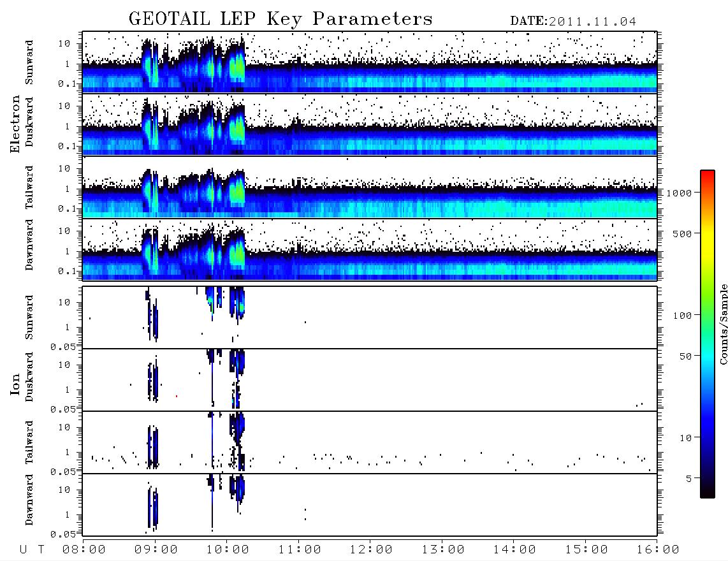Click the 0.1 tick of Electron Dawnward axis

click(67, 271)
